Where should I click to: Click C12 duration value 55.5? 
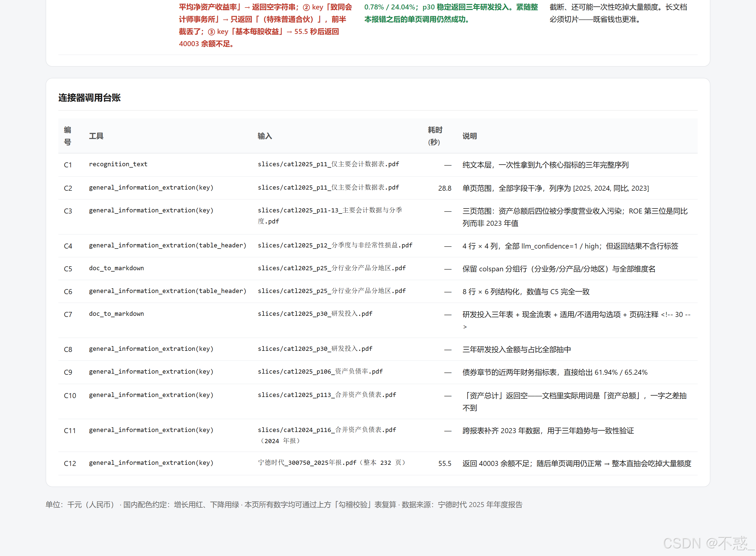444,463
